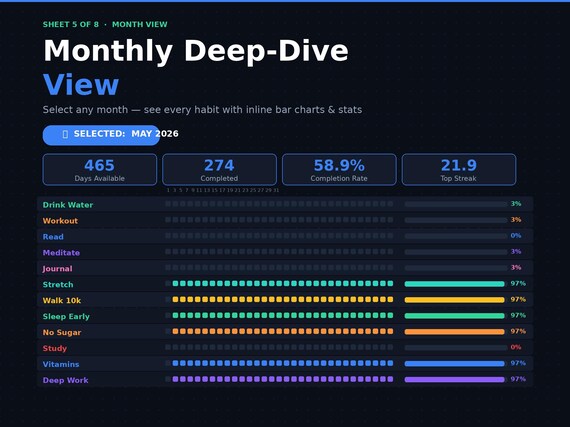
Task: Click the Journal habit name
Action: (57, 269)
